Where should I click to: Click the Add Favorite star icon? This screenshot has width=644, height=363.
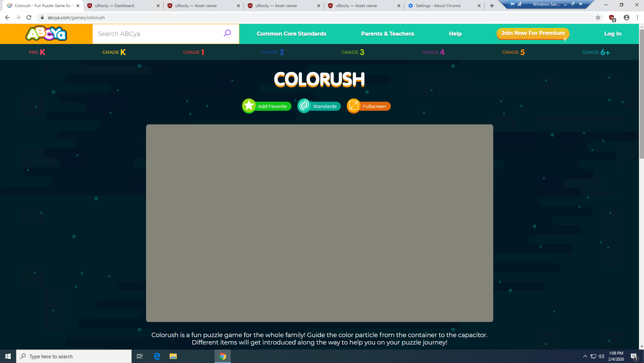click(249, 106)
